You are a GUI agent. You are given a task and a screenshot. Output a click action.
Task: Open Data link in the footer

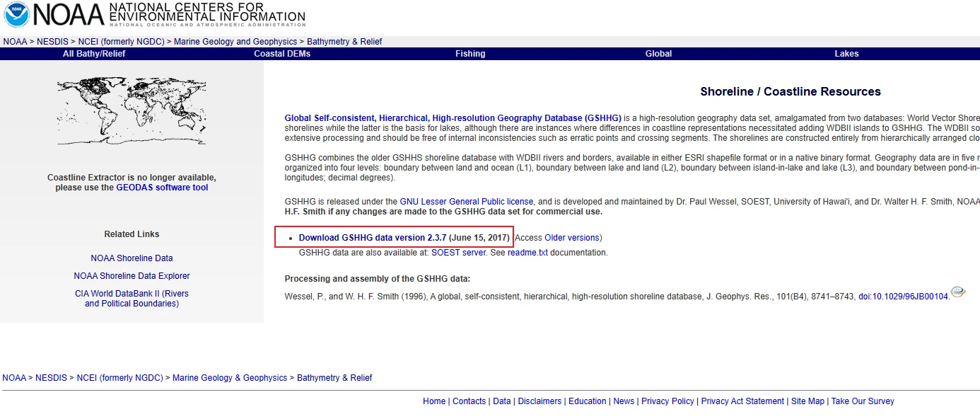pos(502,401)
